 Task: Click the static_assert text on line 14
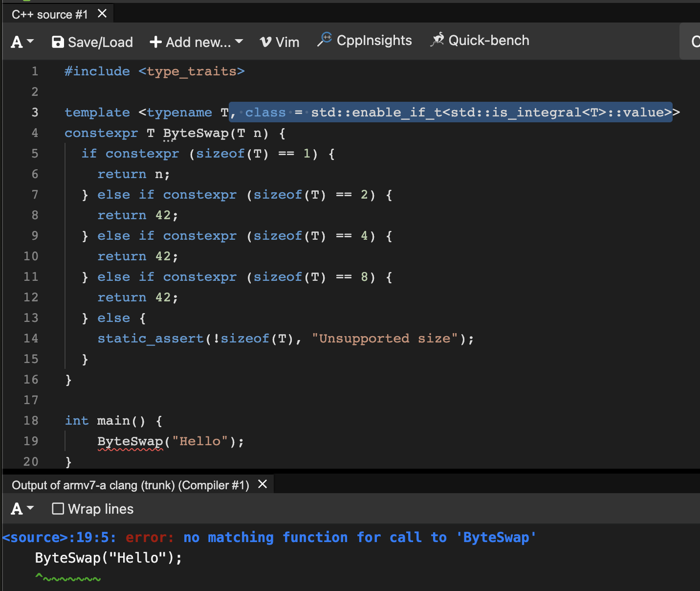pyautogui.click(x=151, y=339)
